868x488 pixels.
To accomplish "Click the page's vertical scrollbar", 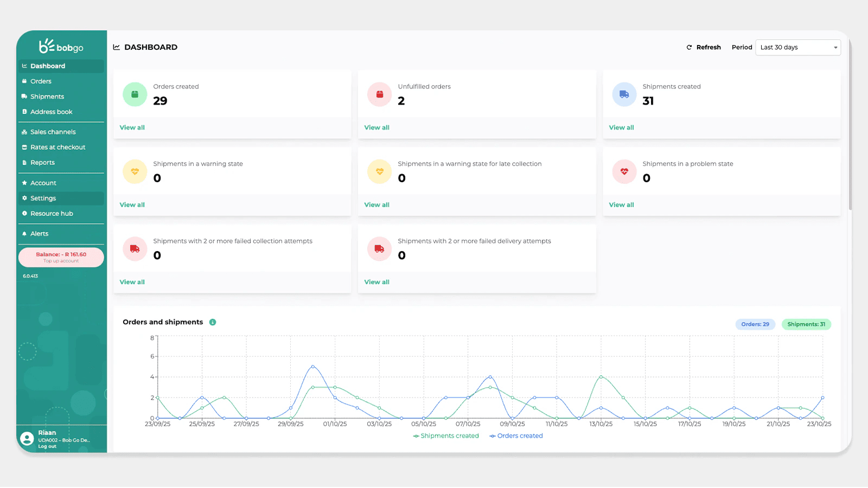I will 850,130.
